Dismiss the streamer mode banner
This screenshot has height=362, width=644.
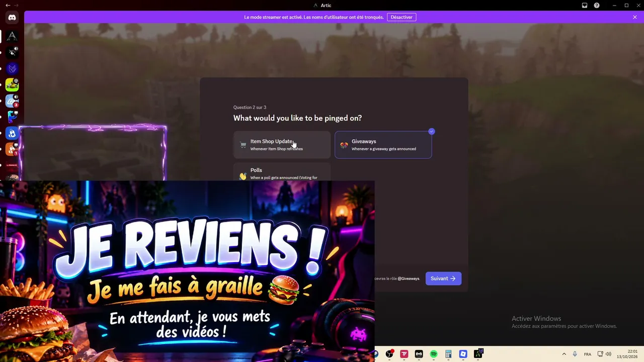point(635,17)
